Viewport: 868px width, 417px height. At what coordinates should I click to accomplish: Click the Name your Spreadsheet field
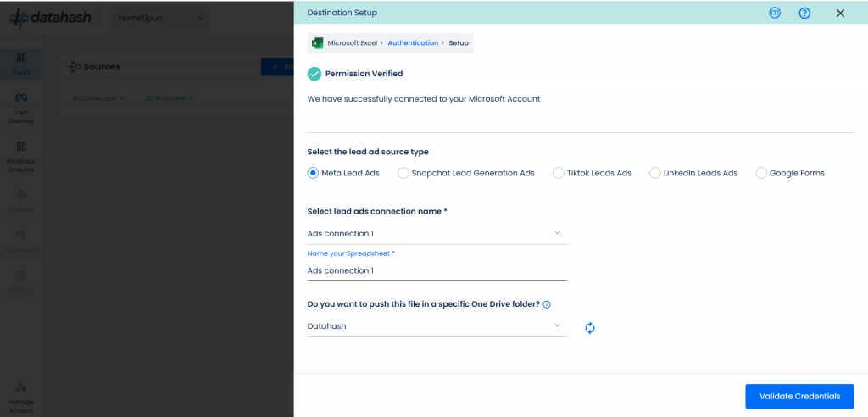point(437,271)
